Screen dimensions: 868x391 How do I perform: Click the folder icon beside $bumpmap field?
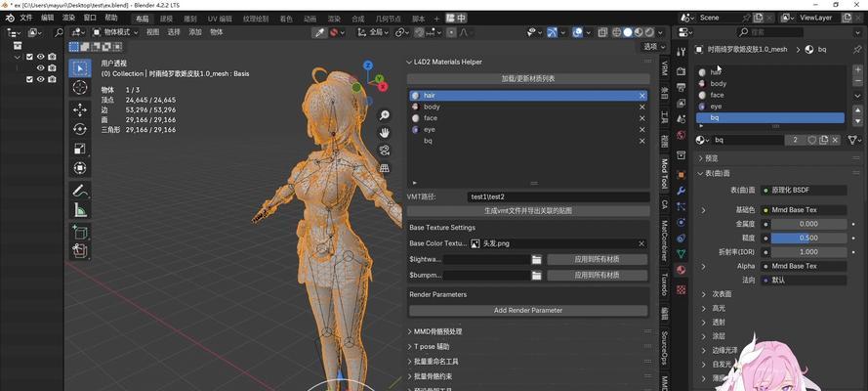pyautogui.click(x=536, y=276)
